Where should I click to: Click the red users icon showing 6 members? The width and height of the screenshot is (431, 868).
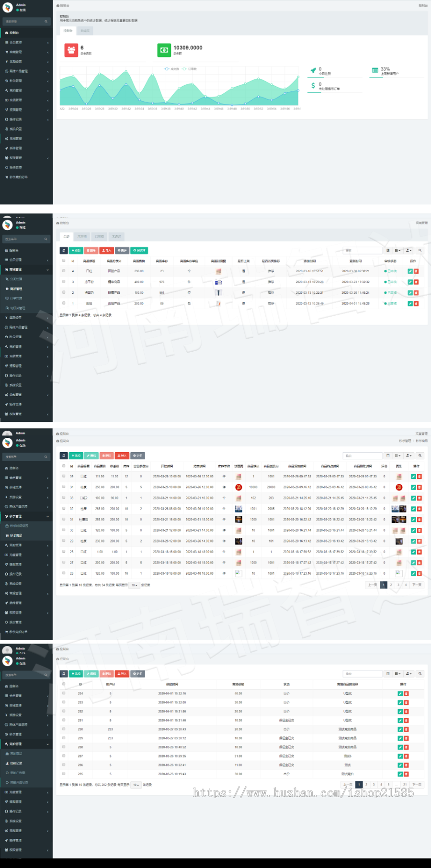pos(71,50)
